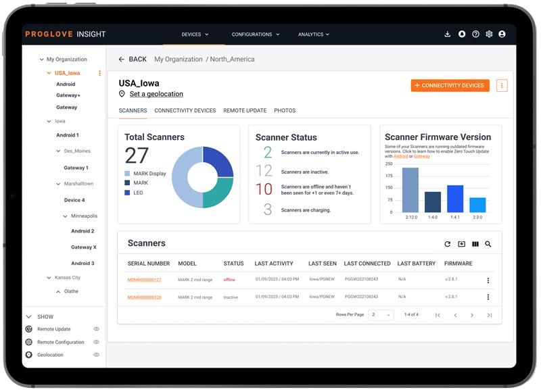Go to next page of scanners
The height and width of the screenshot is (392, 541).
[471, 315]
